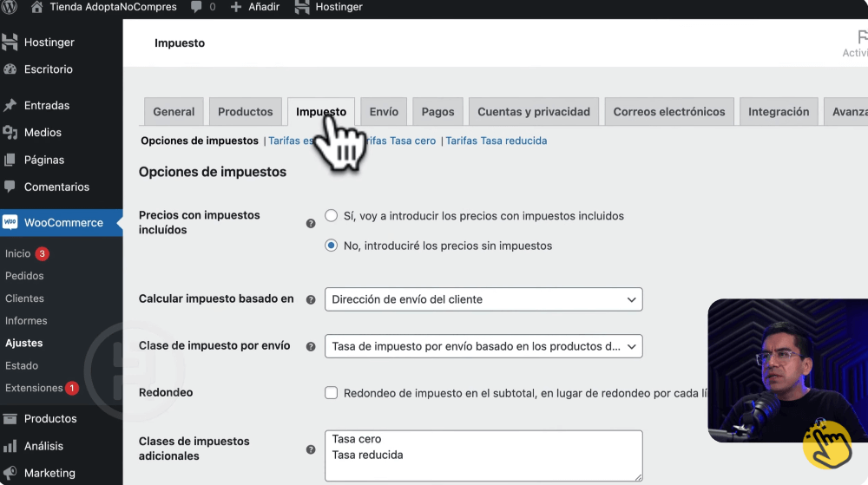Select 'Sí, voy a introducir los precios con impuestos incluidos'
This screenshot has width=868, height=485.
point(331,216)
